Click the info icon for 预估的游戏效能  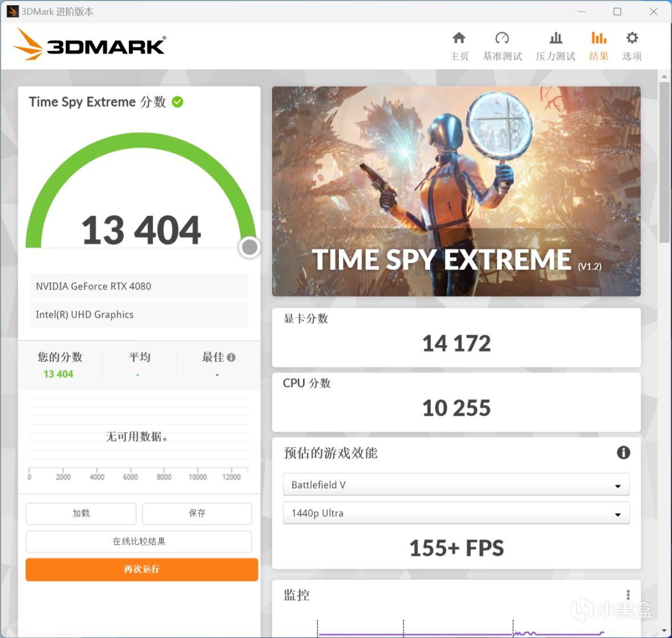[x=623, y=453]
